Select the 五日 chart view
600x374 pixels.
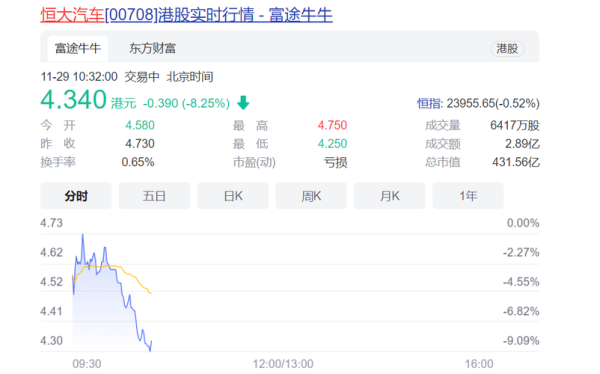[x=154, y=196]
